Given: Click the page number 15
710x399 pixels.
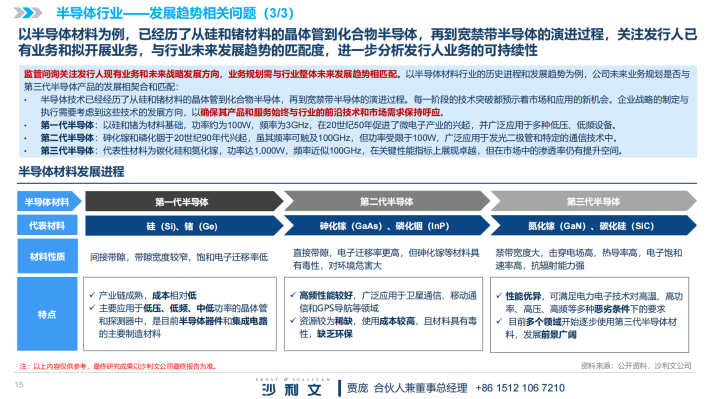Looking at the screenshot, I should (x=19, y=385).
